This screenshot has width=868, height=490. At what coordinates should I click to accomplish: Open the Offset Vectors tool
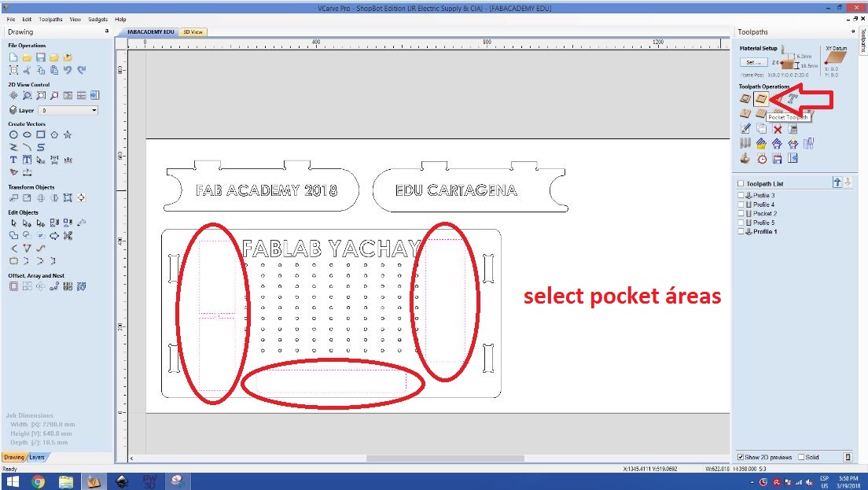(13, 287)
